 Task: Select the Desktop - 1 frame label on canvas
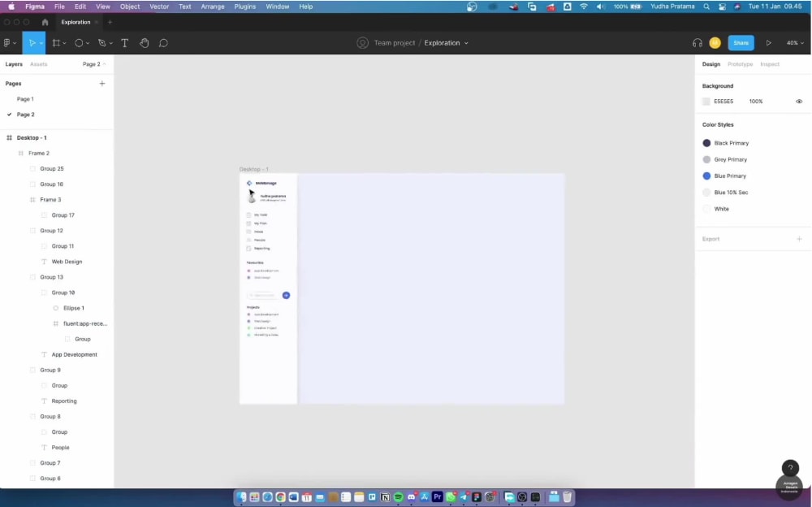click(253, 170)
